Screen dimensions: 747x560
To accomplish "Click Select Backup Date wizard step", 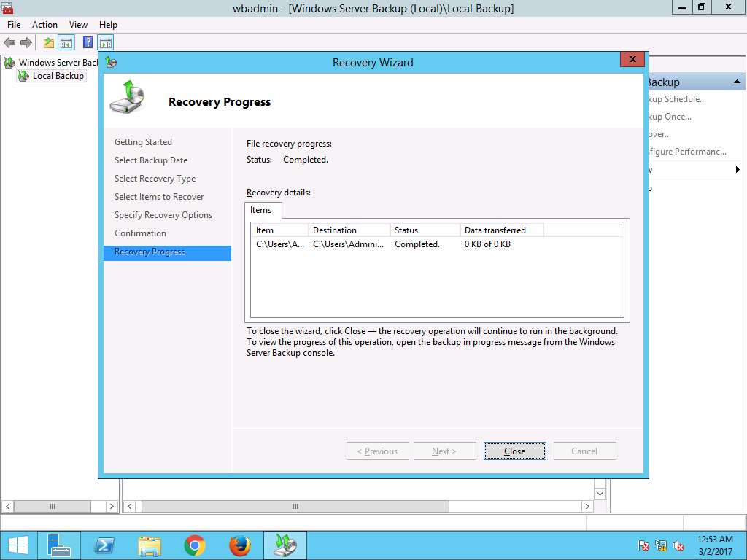I will point(151,160).
